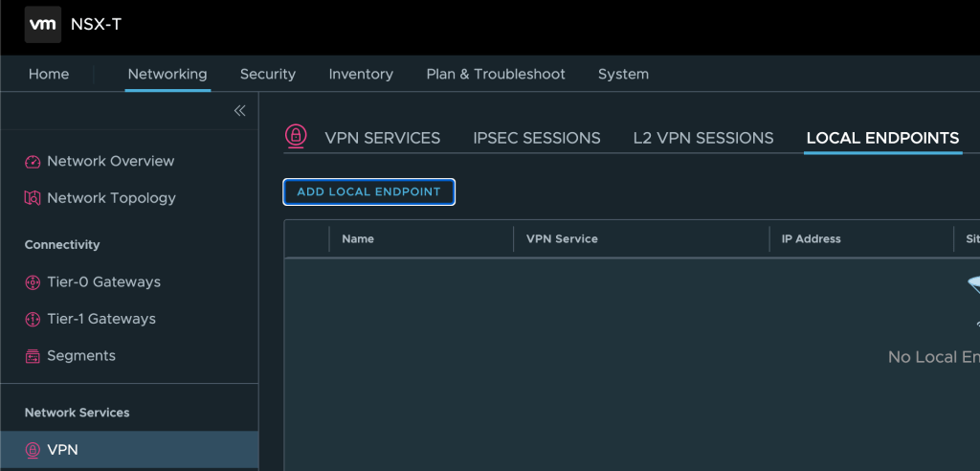
Task: Open Plan & Troubleshoot menu
Action: click(x=496, y=74)
